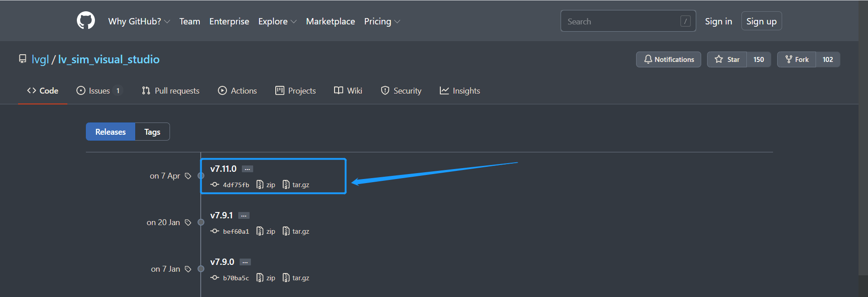Click the tar.gz icon for v7.9.1
This screenshot has width=868, height=297.
point(286,231)
